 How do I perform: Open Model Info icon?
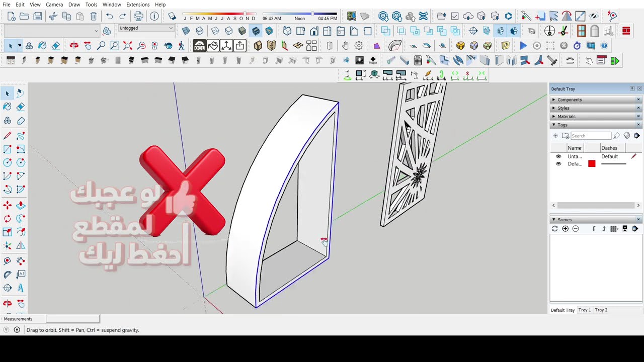point(154,17)
